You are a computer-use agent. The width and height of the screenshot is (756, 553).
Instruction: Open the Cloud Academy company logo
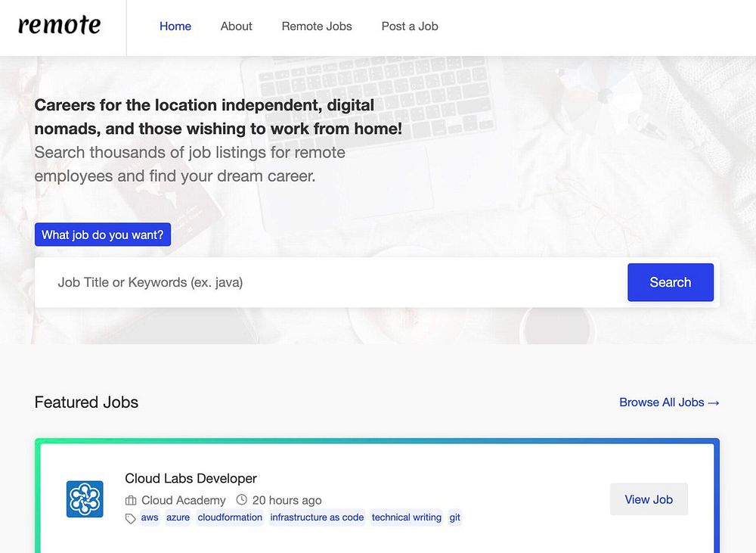85,499
